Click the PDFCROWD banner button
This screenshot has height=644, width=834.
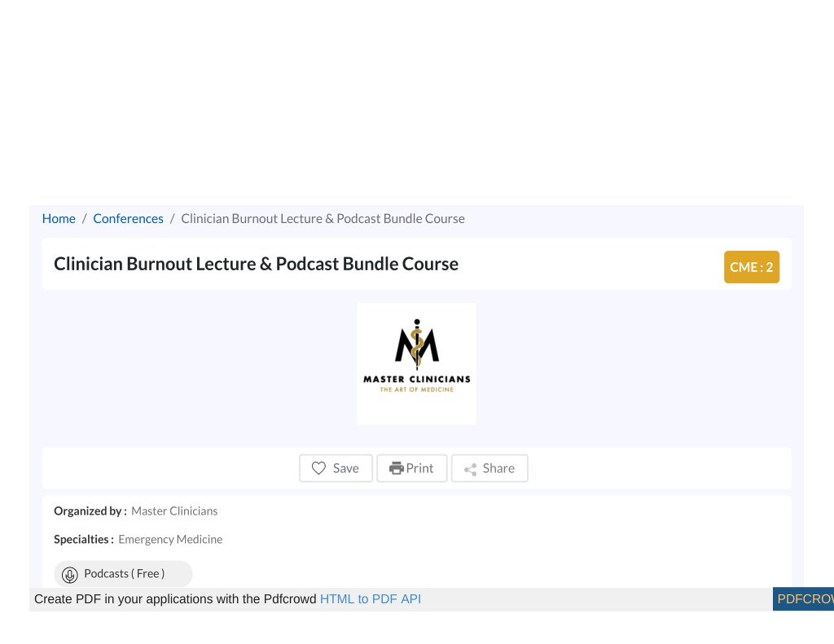pos(803,598)
